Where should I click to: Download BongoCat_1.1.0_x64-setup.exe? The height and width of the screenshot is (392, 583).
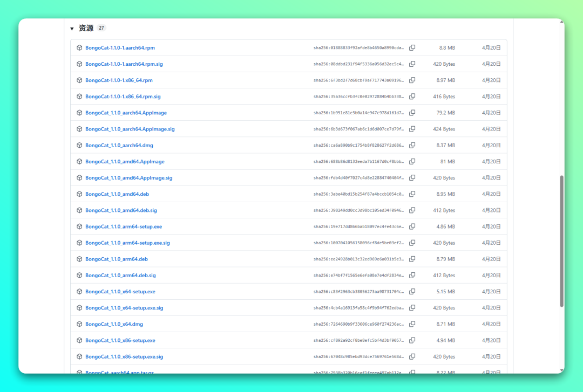coord(120,291)
